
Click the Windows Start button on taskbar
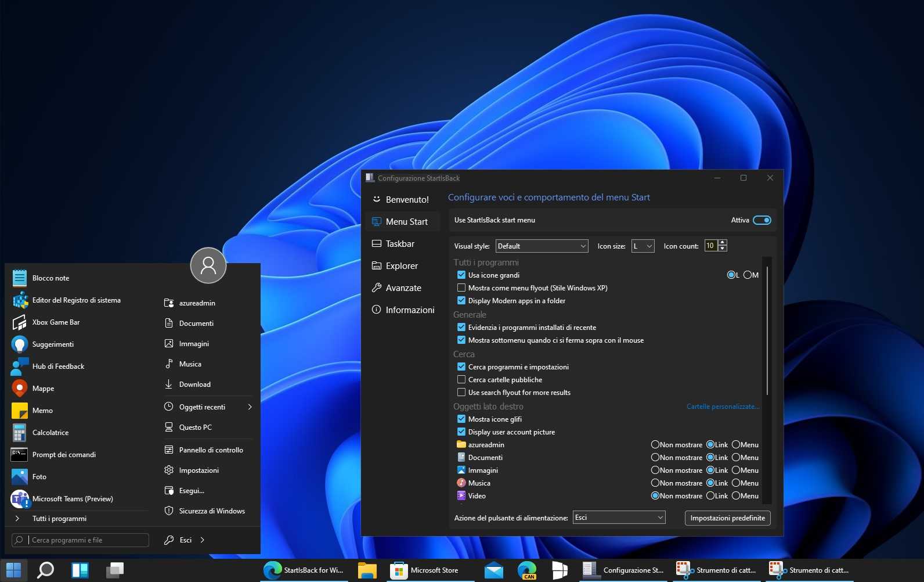(x=13, y=570)
